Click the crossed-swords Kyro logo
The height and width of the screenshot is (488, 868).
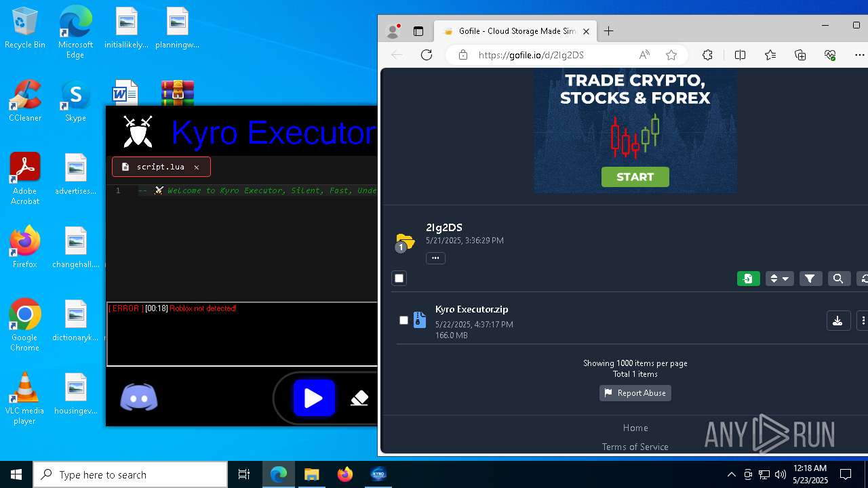(x=138, y=131)
